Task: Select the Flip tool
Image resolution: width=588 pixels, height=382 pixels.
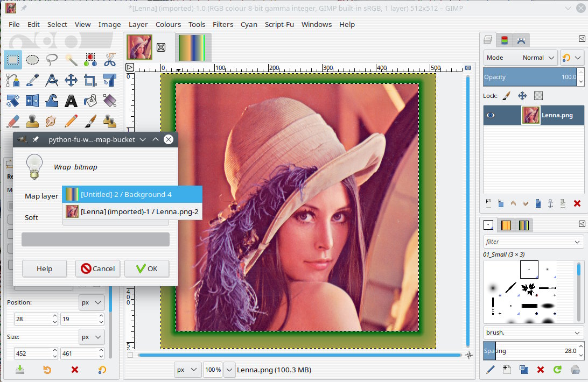Action: click(x=32, y=101)
